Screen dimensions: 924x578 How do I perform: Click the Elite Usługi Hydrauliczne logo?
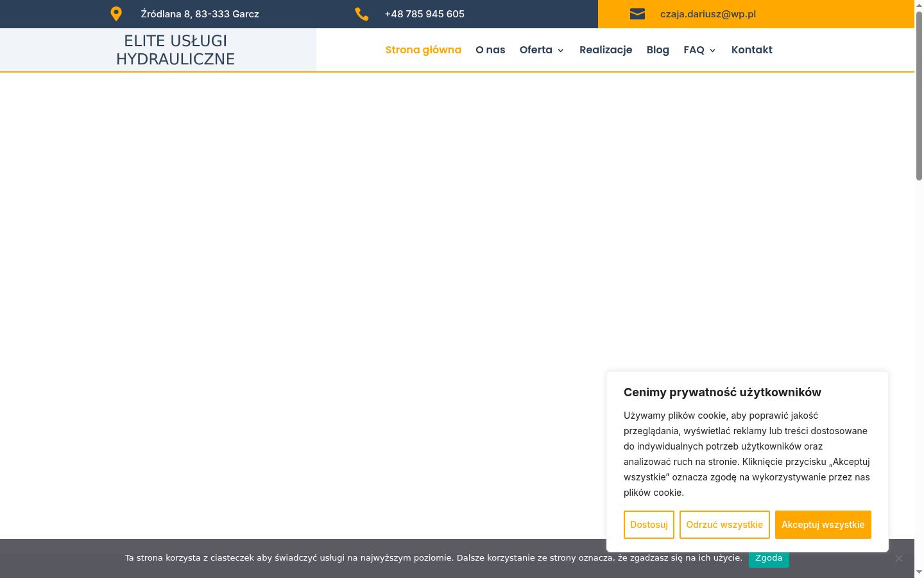coord(175,49)
